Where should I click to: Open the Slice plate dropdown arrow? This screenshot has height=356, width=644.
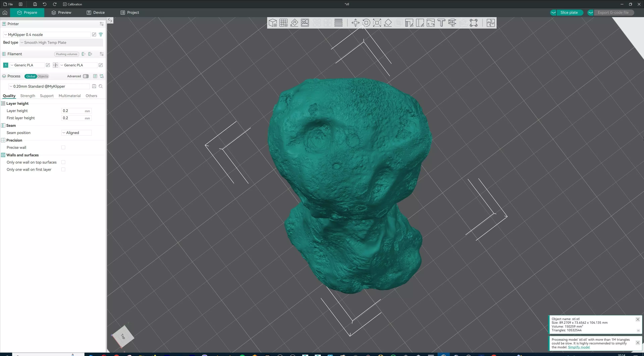[553, 13]
